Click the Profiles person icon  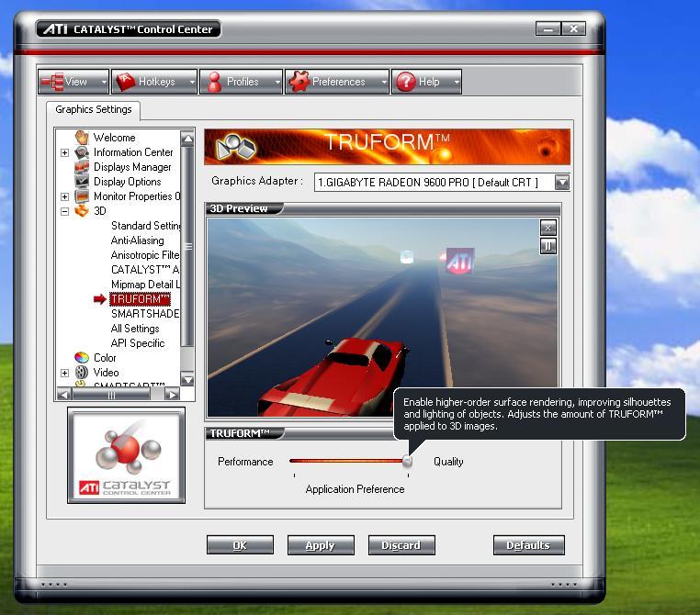pos(214,82)
